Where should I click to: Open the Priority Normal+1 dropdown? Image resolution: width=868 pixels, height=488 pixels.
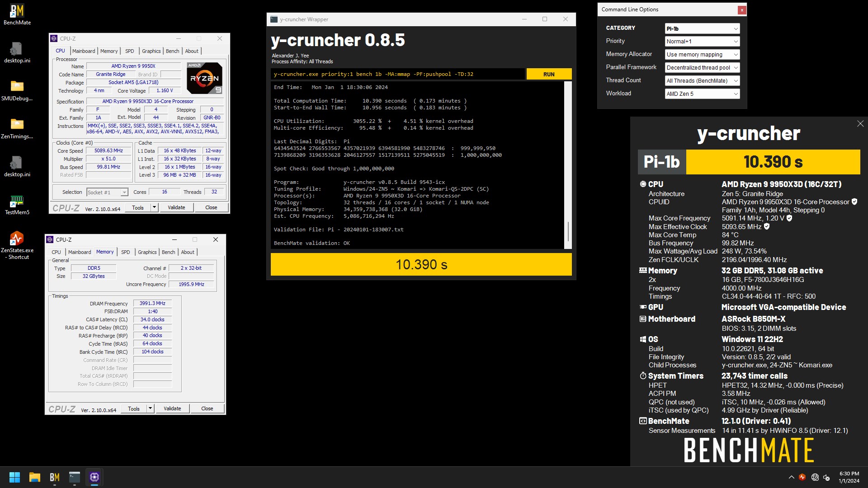(x=702, y=42)
